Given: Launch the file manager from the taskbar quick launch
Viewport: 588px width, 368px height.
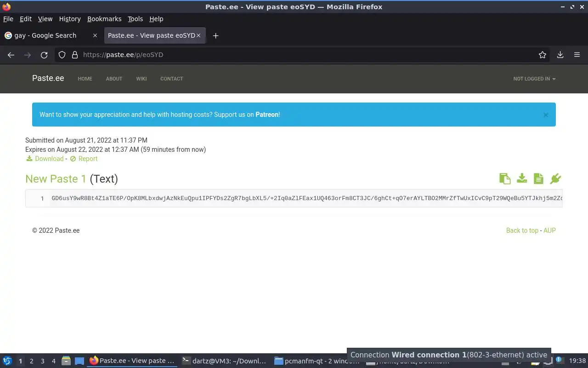Looking at the screenshot, I should [x=66, y=361].
